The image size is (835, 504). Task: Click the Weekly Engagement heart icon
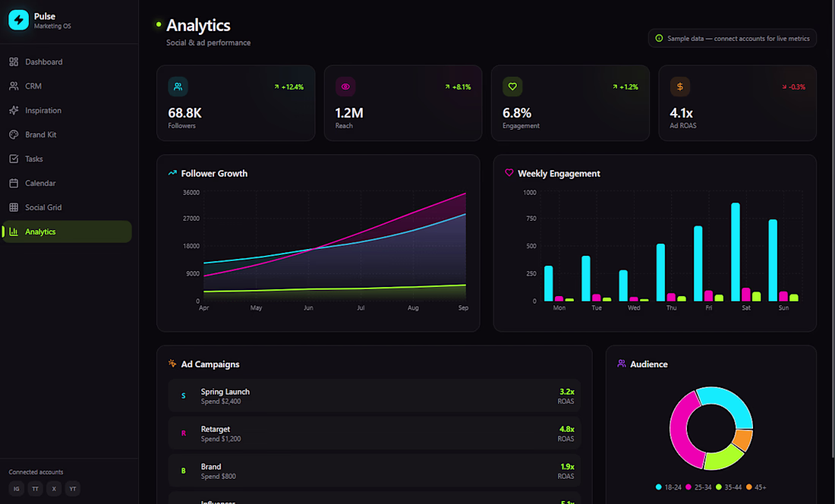point(509,173)
